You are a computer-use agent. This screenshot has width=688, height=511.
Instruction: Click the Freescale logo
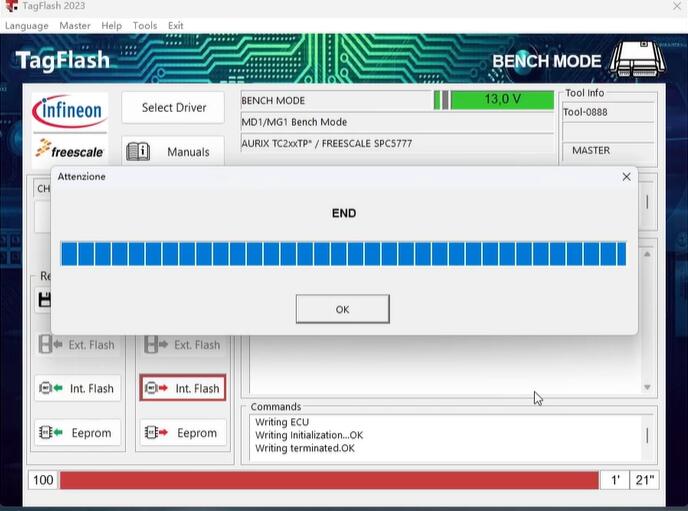(x=70, y=150)
